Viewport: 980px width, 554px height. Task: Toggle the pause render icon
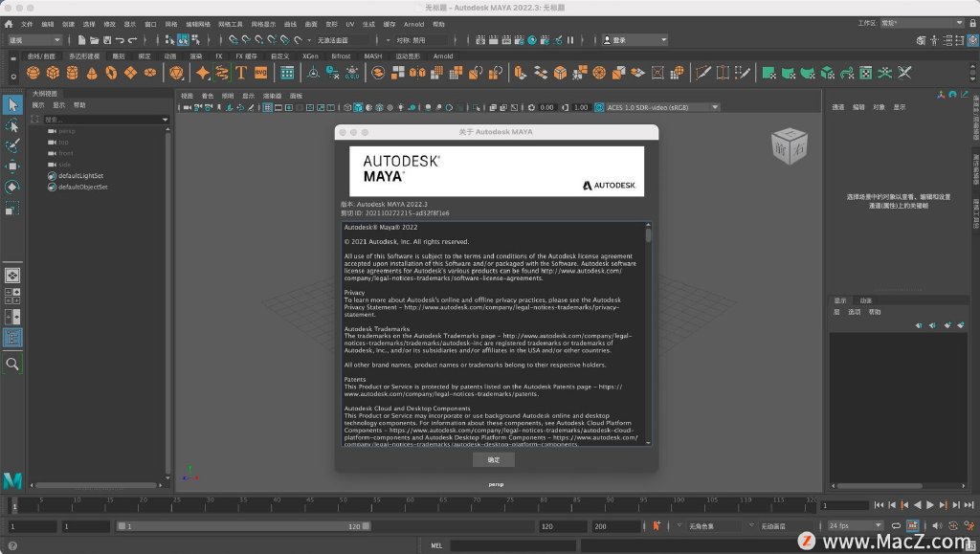570,40
